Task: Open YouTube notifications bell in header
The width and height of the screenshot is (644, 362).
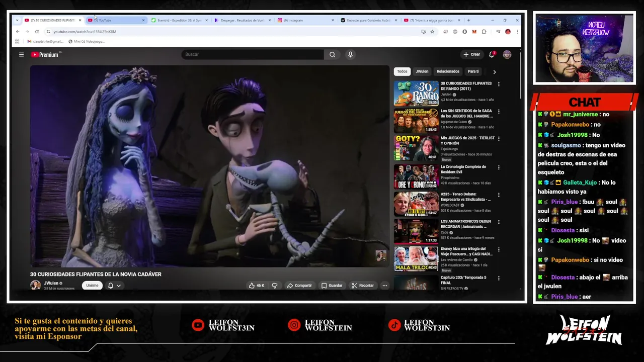Action: click(x=492, y=54)
